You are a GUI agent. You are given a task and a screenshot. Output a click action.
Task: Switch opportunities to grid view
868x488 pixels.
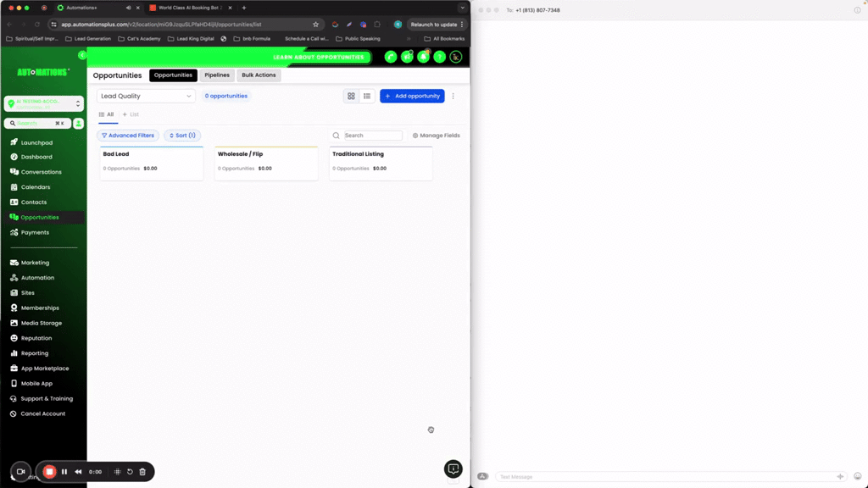pyautogui.click(x=351, y=96)
